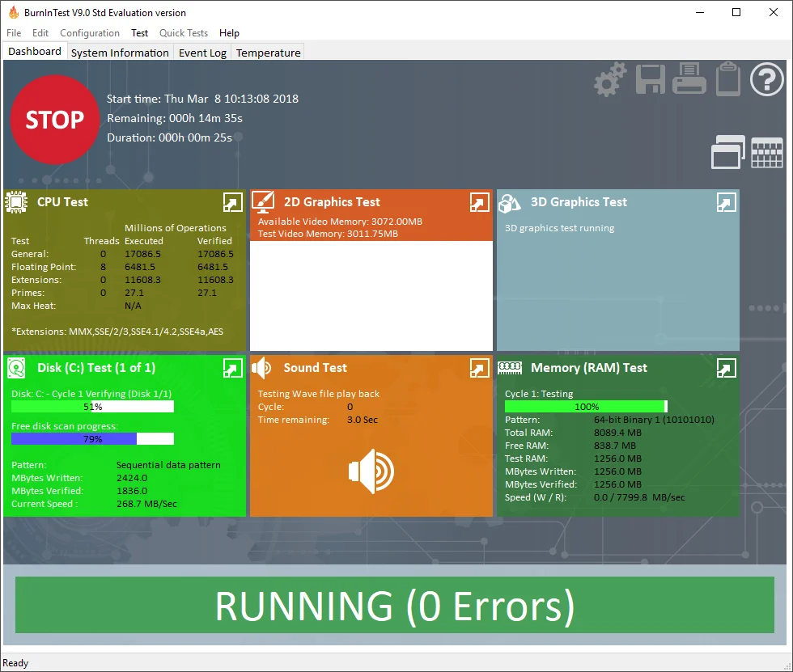Click the RAM memory stick icon
The width and height of the screenshot is (793, 672).
tap(510, 368)
